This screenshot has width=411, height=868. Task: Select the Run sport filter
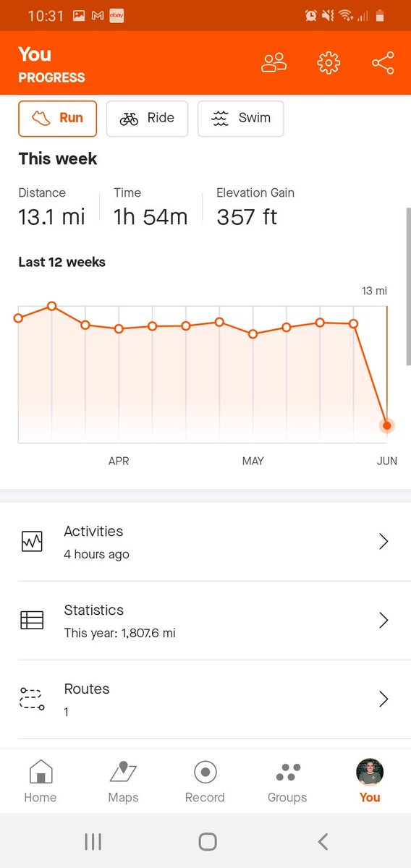(57, 119)
